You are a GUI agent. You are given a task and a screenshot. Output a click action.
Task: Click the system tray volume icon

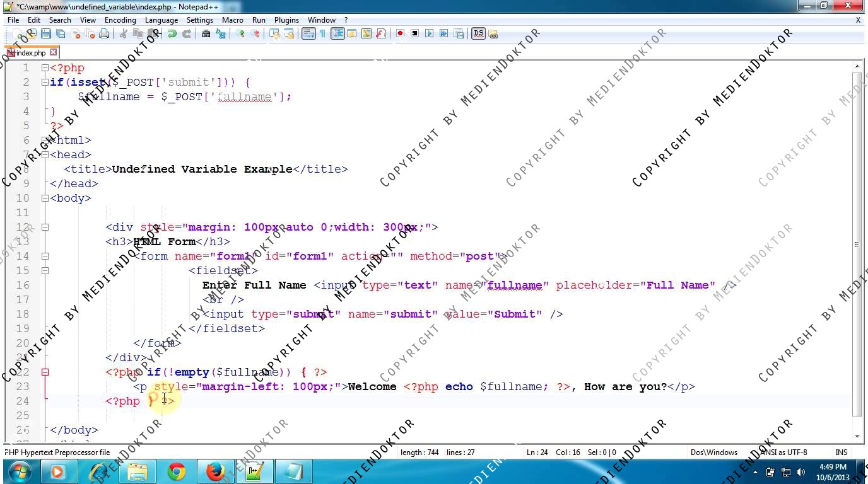801,471
